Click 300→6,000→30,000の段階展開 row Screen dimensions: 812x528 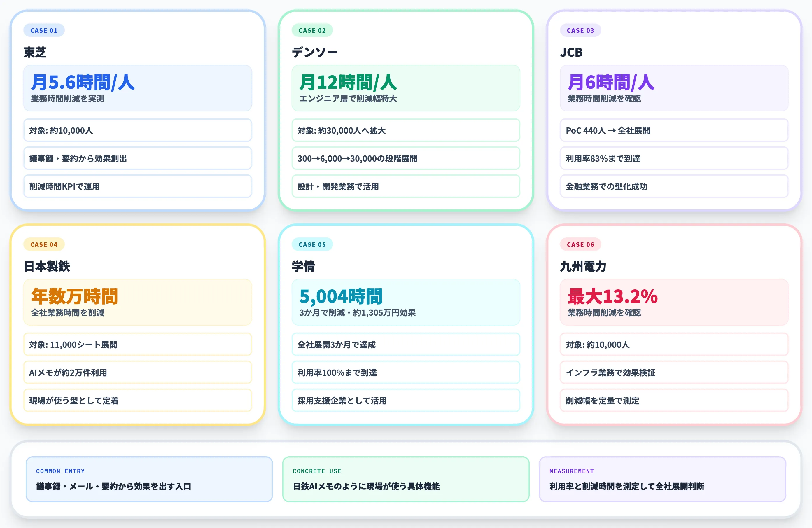tap(406, 158)
